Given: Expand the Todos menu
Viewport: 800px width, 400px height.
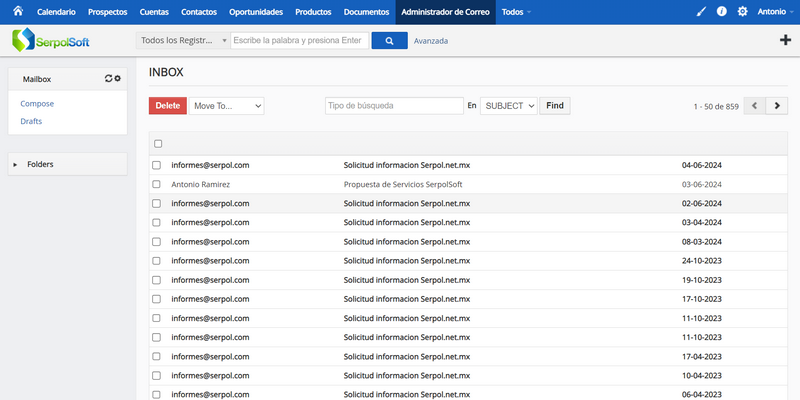Looking at the screenshot, I should coord(516,12).
